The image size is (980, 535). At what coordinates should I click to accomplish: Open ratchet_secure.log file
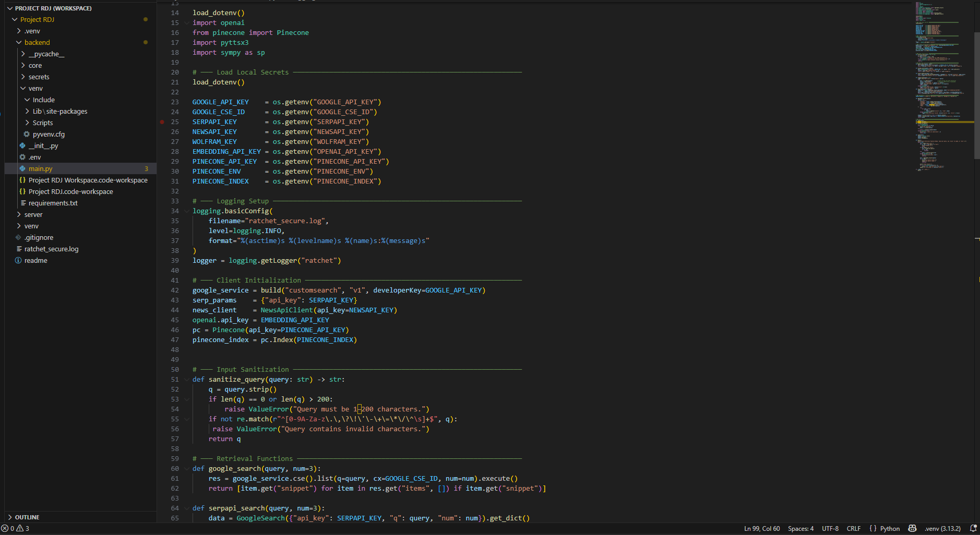click(52, 249)
